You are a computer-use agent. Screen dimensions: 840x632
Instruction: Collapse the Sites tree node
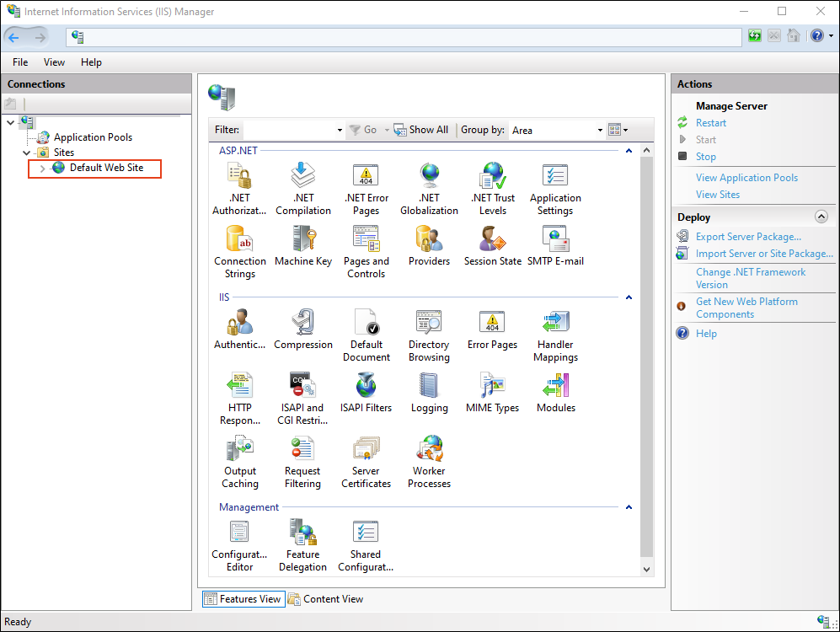pyautogui.click(x=26, y=153)
